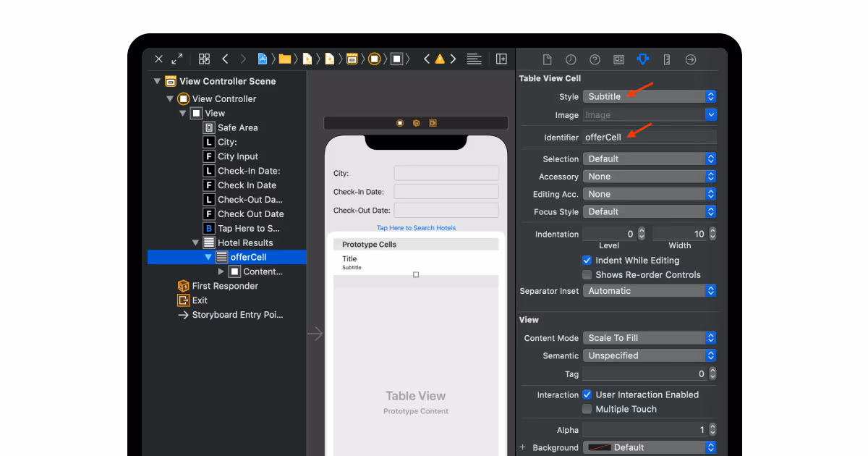Jump to the next issue arrow

(453, 59)
